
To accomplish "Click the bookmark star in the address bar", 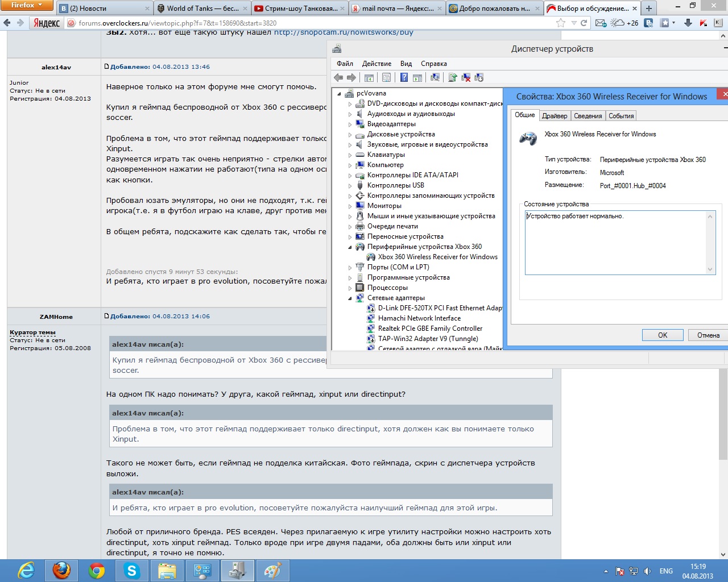I will [561, 23].
